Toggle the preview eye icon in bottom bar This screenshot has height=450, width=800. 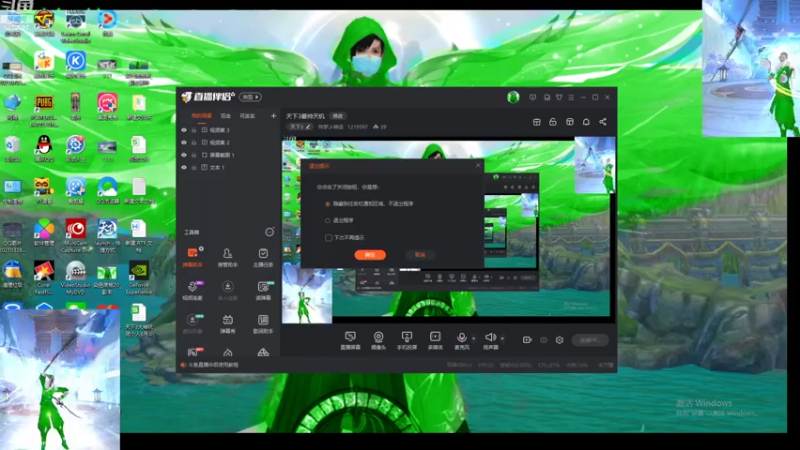[543, 340]
